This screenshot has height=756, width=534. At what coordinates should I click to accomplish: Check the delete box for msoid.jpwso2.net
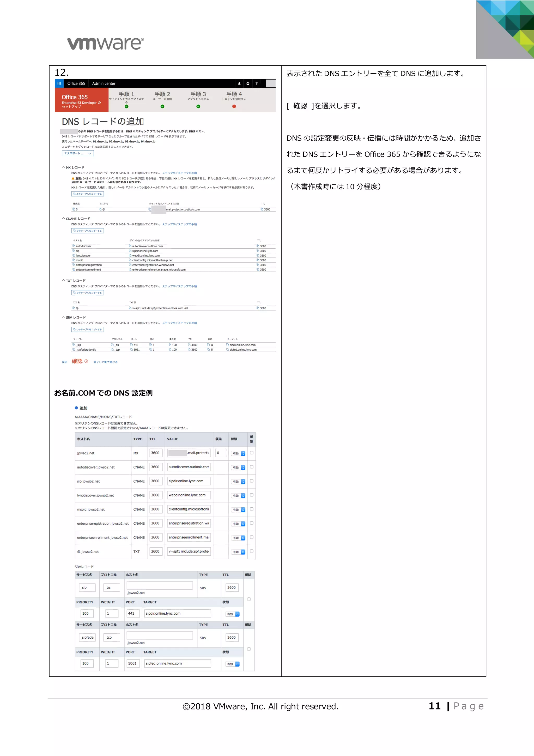[252, 509]
